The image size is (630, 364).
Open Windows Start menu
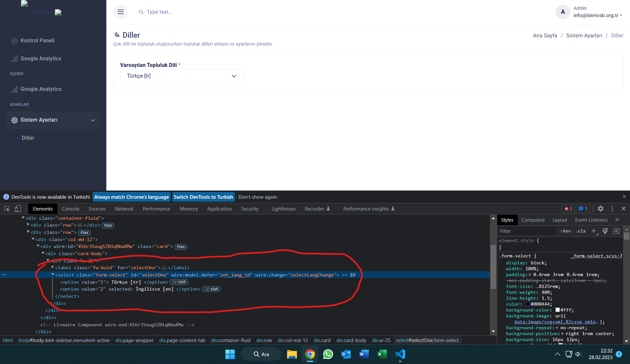coord(230,354)
